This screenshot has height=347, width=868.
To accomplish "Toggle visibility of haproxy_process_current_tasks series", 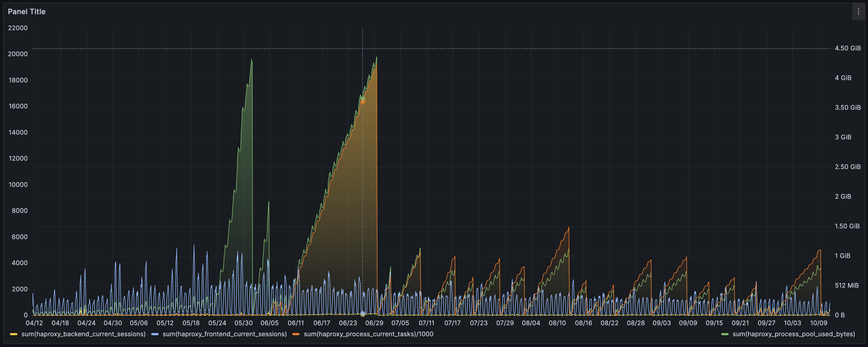I will coord(368,334).
